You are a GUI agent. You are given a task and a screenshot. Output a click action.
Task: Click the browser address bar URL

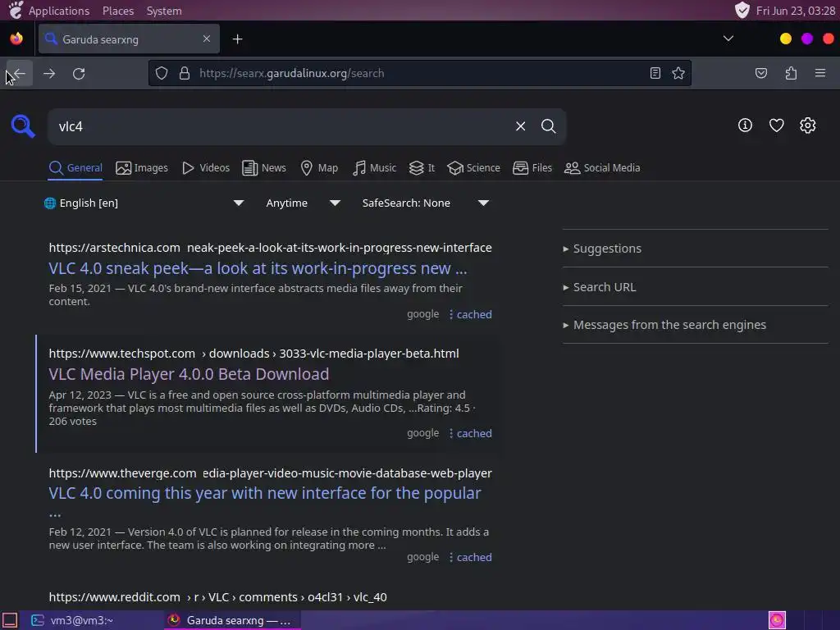(x=291, y=73)
